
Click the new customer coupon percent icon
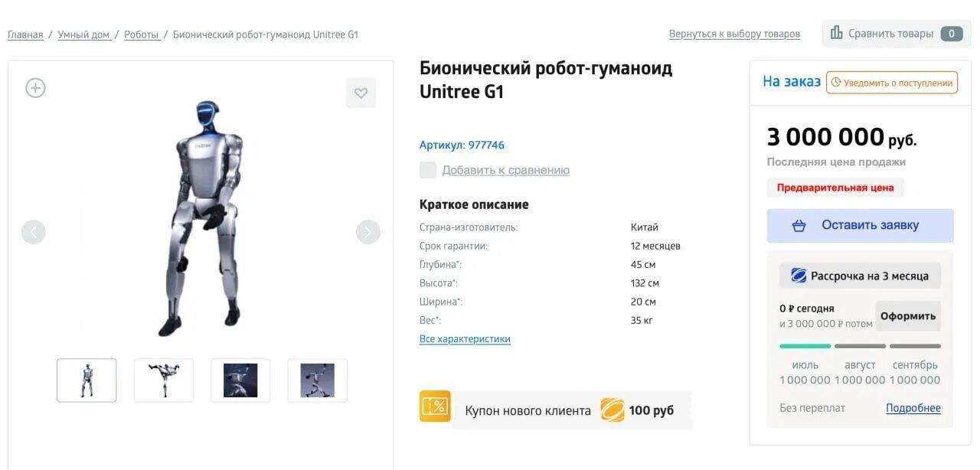pyautogui.click(x=435, y=406)
